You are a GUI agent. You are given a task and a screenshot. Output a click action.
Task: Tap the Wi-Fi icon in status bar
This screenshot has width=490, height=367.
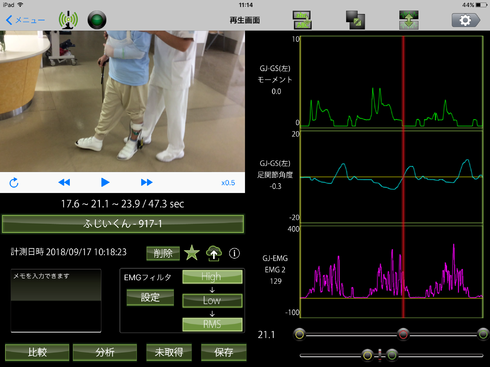[x=20, y=5]
